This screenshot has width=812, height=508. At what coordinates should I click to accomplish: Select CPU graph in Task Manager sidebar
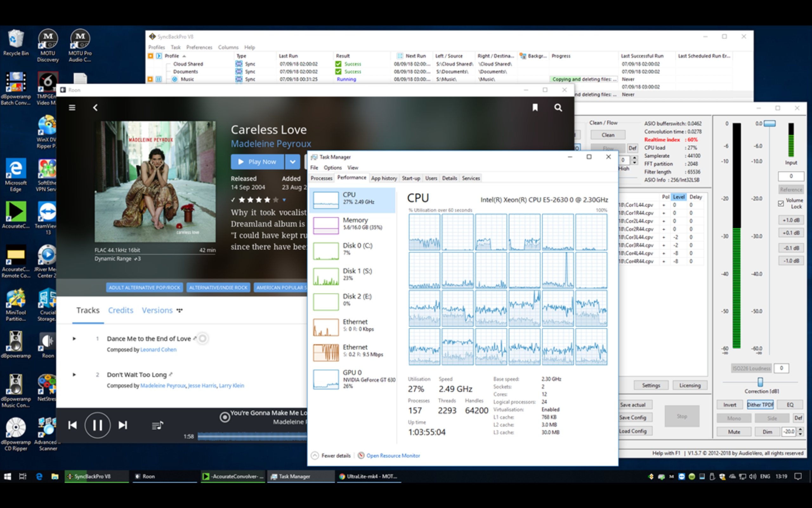(353, 200)
